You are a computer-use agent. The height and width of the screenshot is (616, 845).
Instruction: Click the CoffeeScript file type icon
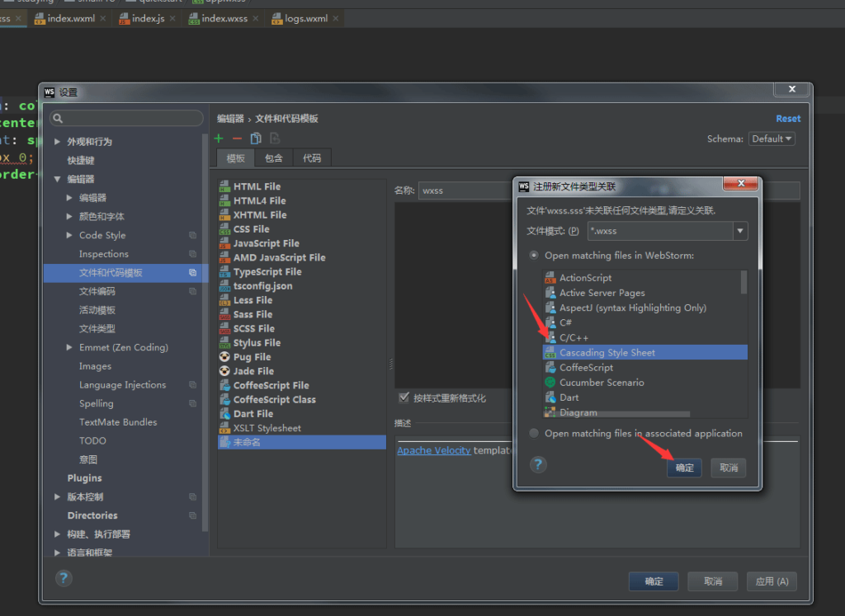point(550,368)
